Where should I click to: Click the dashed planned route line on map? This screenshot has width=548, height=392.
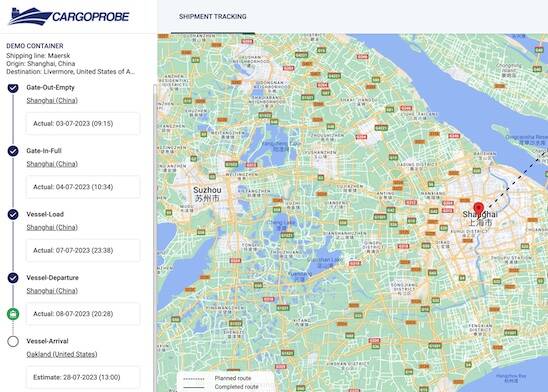516,179
